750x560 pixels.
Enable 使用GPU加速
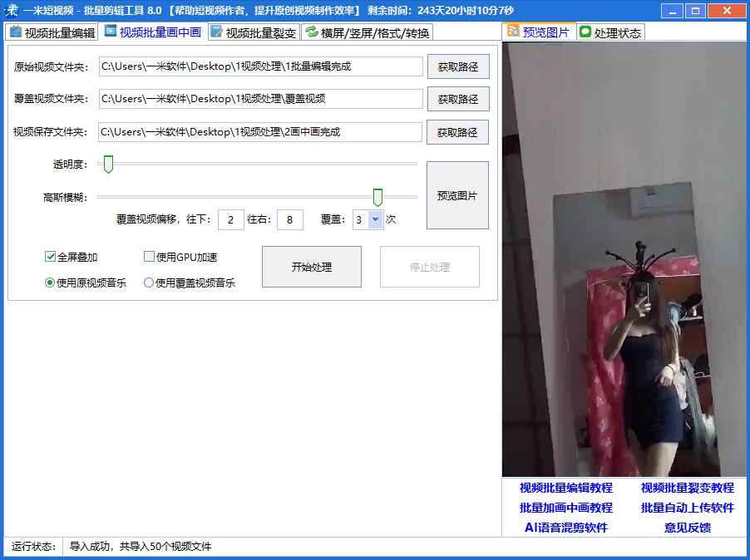point(147,257)
